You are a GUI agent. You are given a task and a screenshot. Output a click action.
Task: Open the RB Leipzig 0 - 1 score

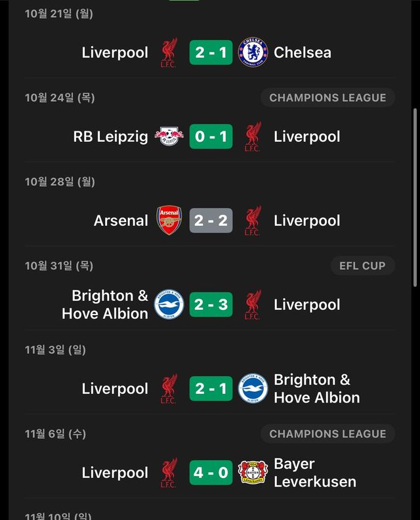point(211,137)
